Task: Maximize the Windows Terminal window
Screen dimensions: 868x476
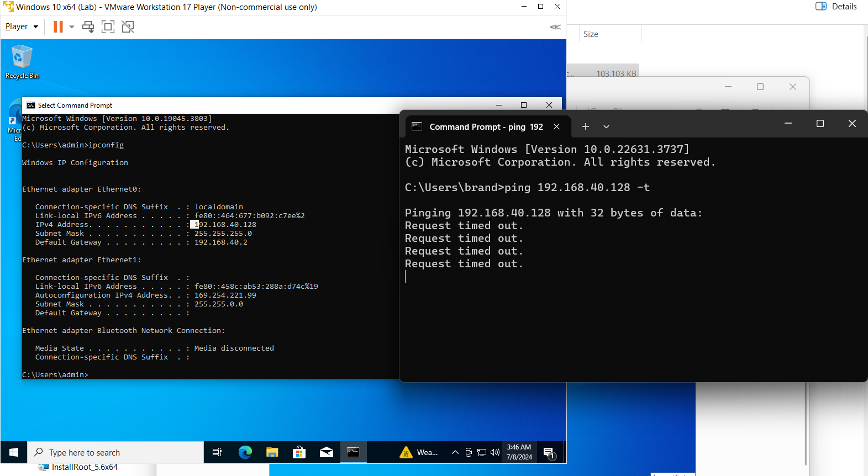Action: click(820, 124)
